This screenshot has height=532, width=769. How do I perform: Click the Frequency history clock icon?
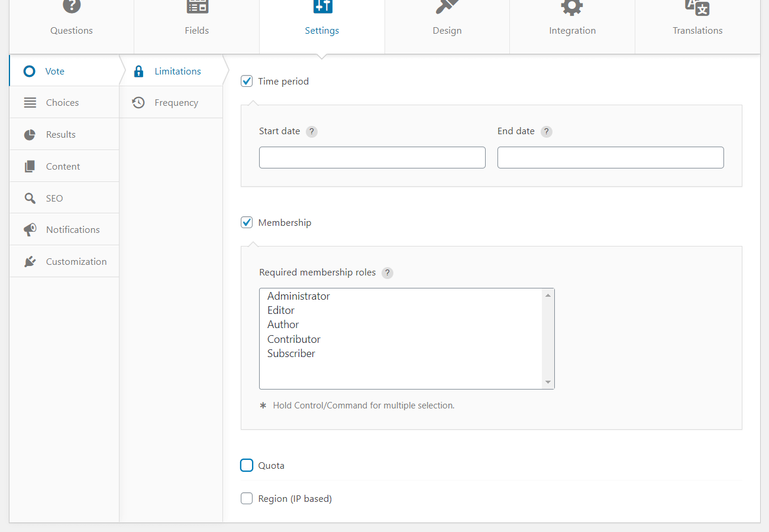(138, 103)
